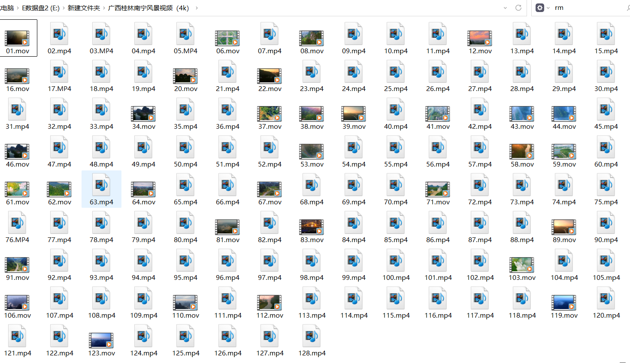Select the 01.mov video thumbnail
630x364 pixels.
pyautogui.click(x=17, y=38)
